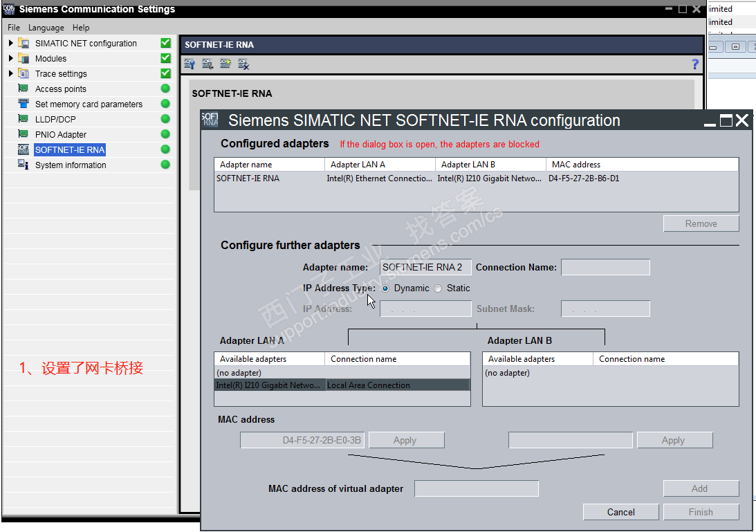756x532 pixels.
Task: Select Access points in the tree
Action: click(61, 89)
